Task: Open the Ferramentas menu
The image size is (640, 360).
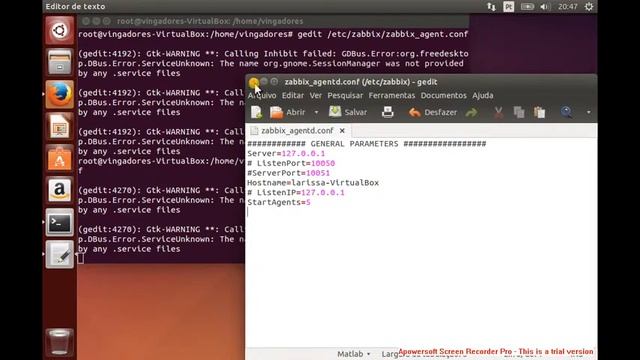Action: click(x=391, y=95)
